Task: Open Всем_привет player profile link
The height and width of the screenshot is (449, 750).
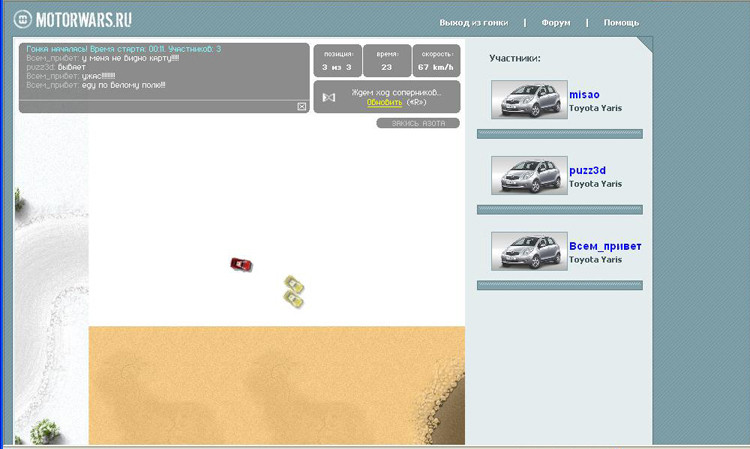Action: [x=605, y=246]
